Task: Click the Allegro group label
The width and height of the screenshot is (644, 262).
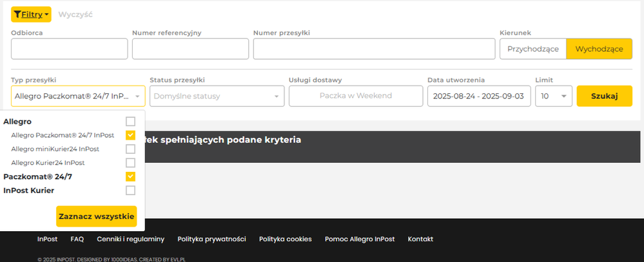Action: pyautogui.click(x=17, y=122)
